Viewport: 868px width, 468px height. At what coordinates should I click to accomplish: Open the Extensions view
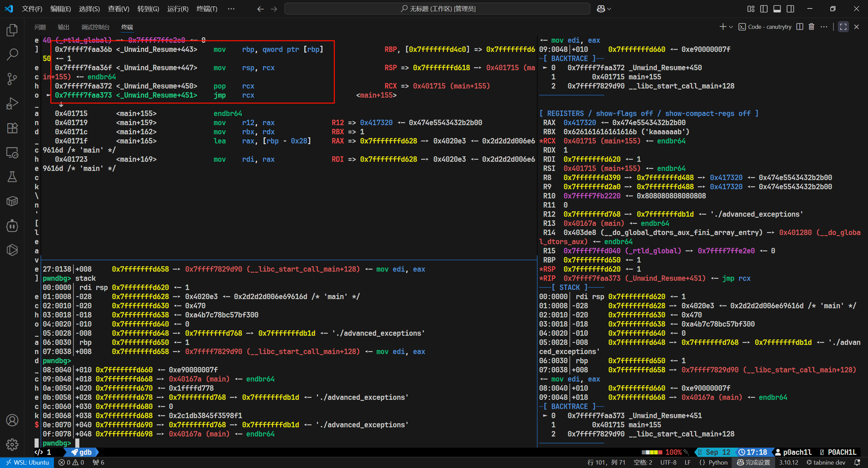click(x=12, y=128)
